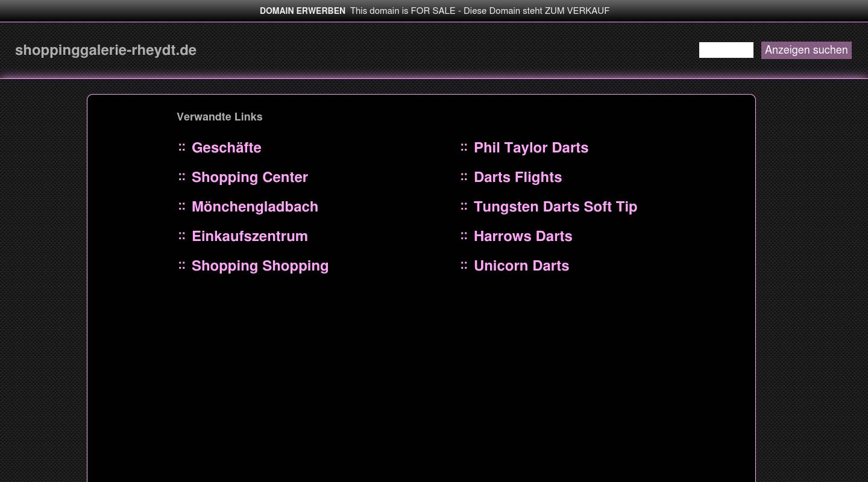Click the domain FOR SALE notice text
Screen dimensions: 868x482
(480, 11)
